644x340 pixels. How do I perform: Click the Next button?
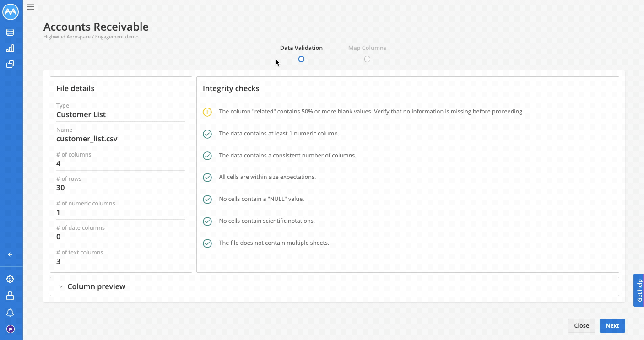click(612, 325)
